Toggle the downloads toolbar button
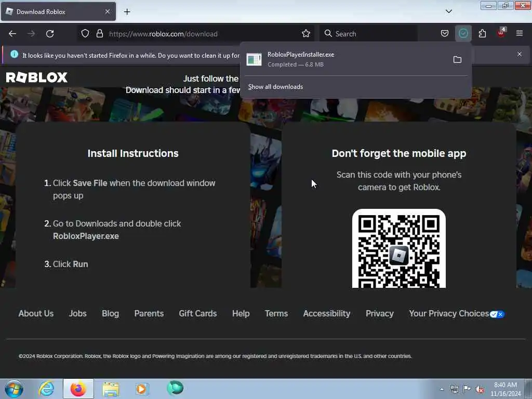532x399 pixels. [463, 33]
